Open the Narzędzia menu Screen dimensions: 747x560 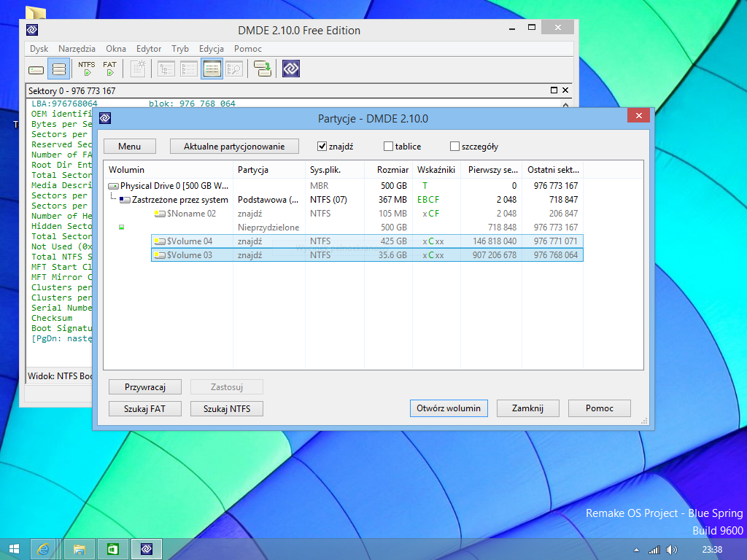click(x=77, y=49)
